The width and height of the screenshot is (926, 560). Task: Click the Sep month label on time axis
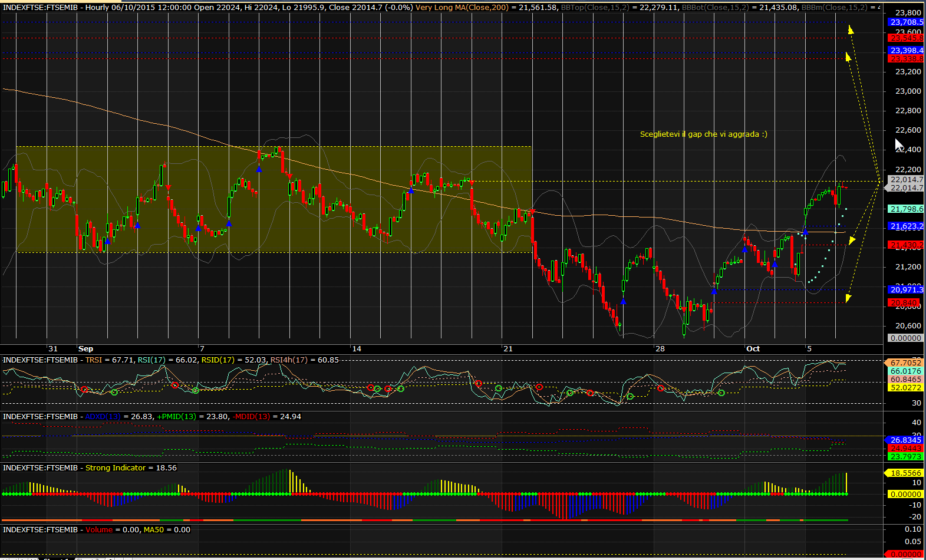(x=85, y=348)
